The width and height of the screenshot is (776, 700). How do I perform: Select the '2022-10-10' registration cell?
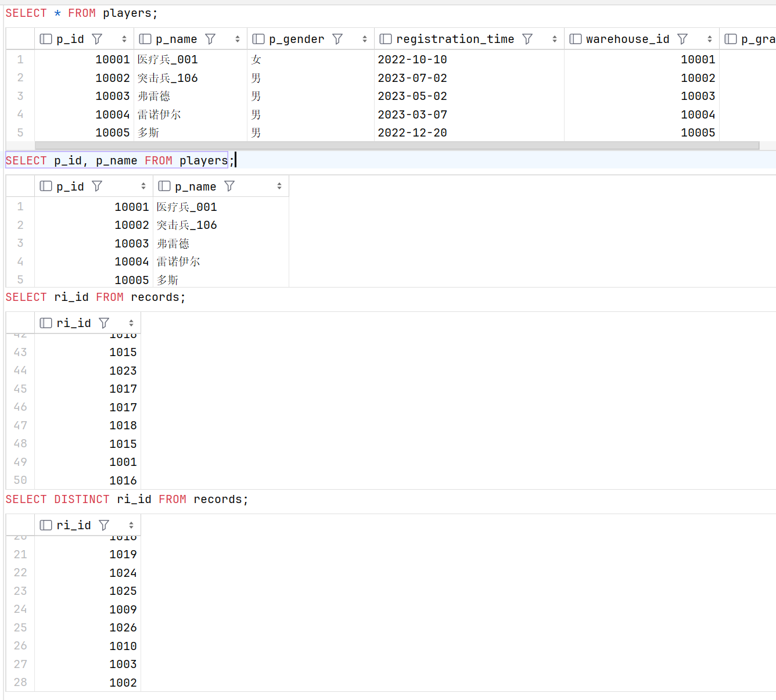tap(412, 59)
